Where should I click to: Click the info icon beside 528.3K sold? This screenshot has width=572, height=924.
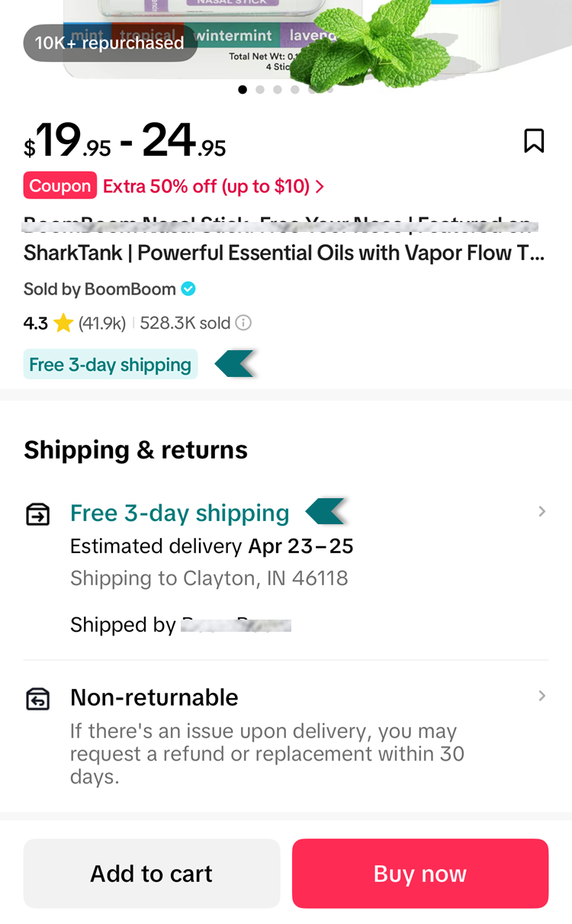coord(243,323)
